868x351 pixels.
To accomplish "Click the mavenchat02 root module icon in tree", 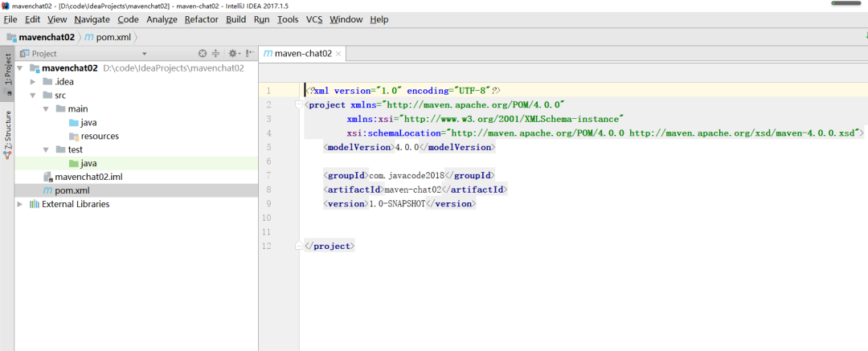I will tap(35, 68).
